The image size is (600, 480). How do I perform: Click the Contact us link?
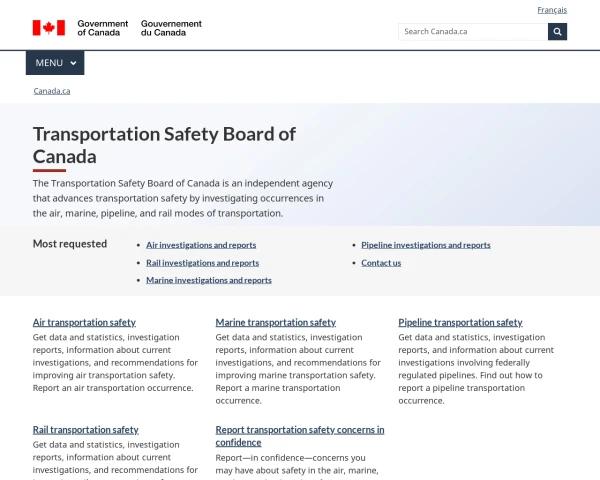381,263
